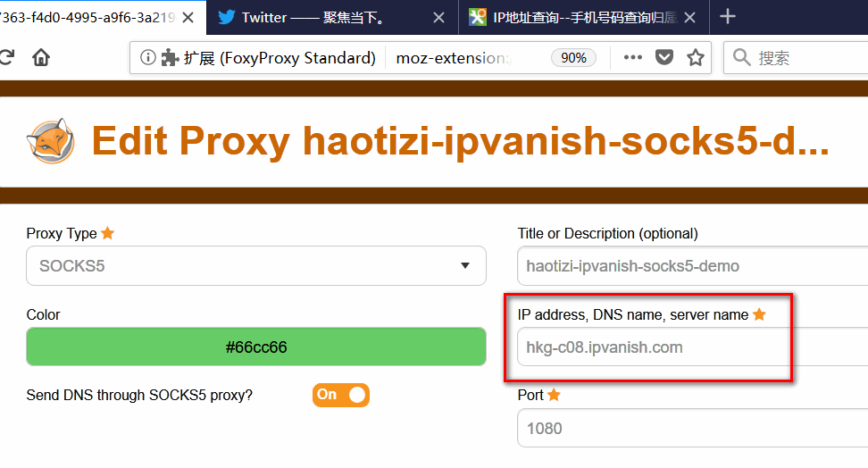Close the Twitter tab
The height and width of the screenshot is (468, 868).
(438, 18)
